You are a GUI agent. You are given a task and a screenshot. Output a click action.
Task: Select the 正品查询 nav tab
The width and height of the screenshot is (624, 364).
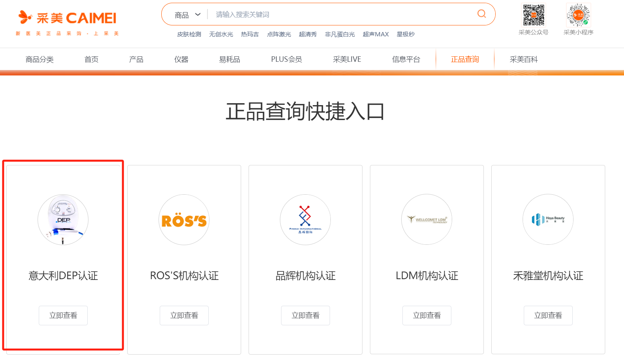[x=465, y=59]
